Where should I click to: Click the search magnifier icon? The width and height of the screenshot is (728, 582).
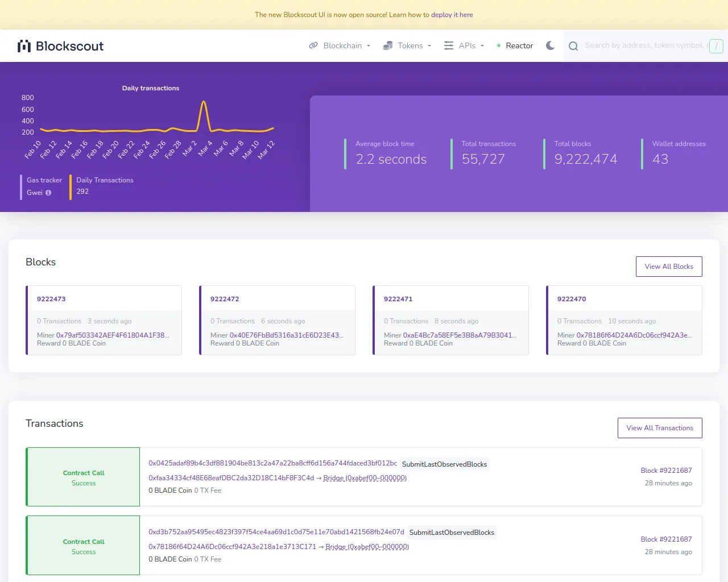tap(573, 46)
